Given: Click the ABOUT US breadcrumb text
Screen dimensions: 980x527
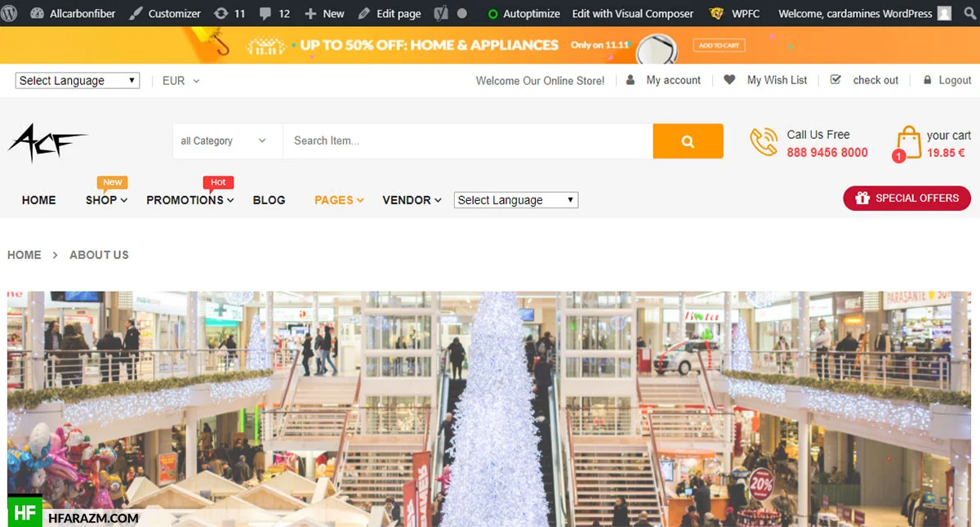Looking at the screenshot, I should click(99, 255).
